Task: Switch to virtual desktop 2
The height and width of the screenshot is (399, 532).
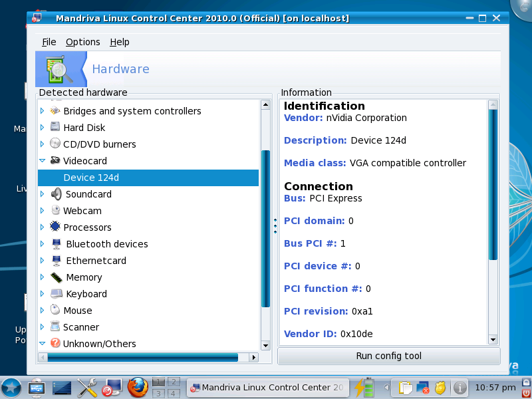Action: (174, 382)
